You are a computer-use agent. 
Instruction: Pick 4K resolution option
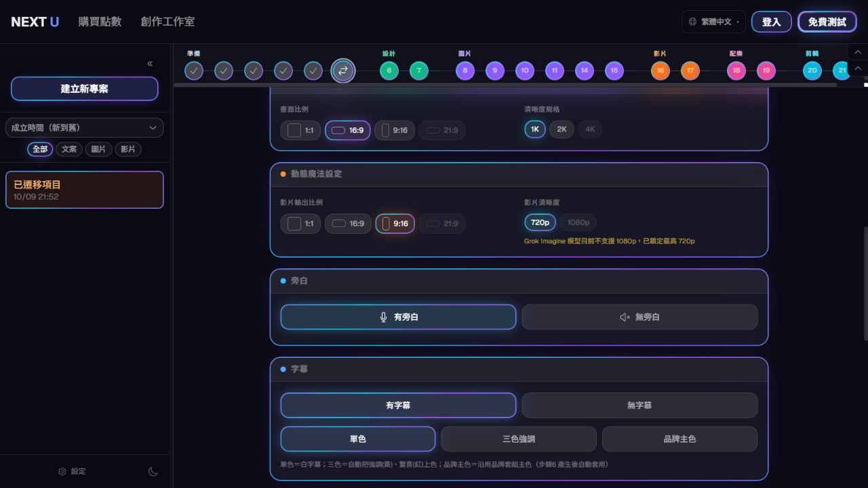pos(590,129)
